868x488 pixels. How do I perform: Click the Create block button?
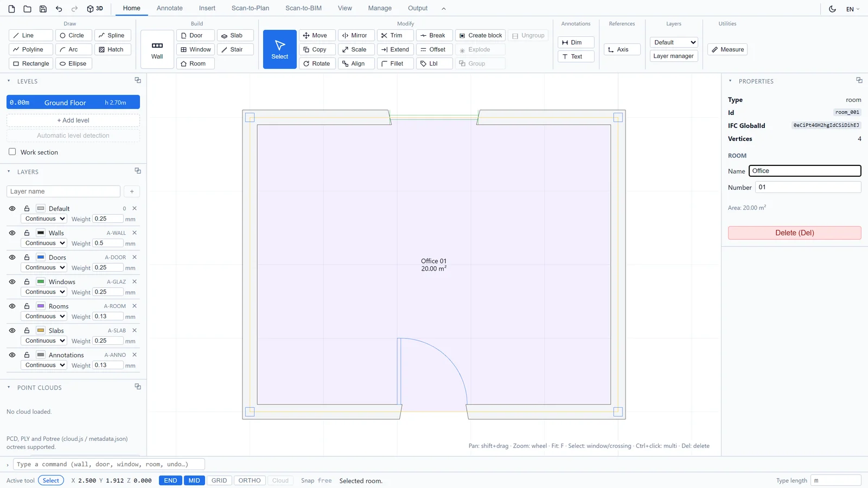pyautogui.click(x=481, y=35)
